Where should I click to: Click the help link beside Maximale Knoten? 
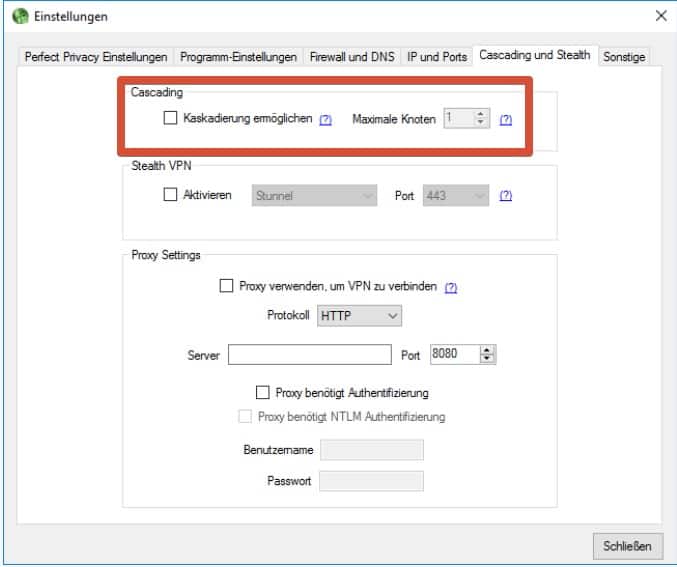click(505, 119)
